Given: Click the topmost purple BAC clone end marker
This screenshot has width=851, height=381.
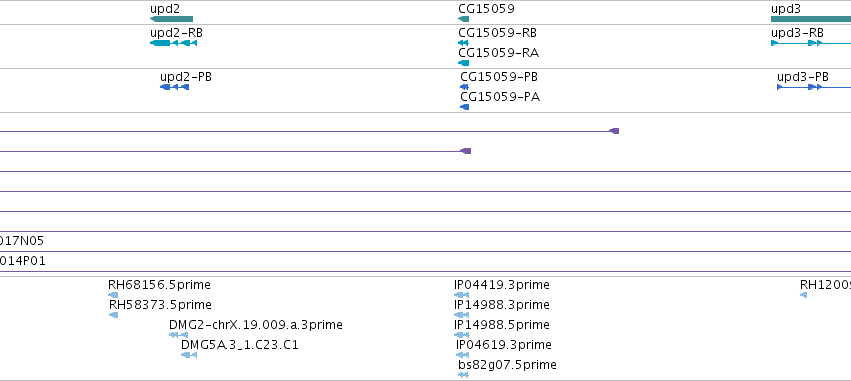Looking at the screenshot, I should tap(614, 131).
